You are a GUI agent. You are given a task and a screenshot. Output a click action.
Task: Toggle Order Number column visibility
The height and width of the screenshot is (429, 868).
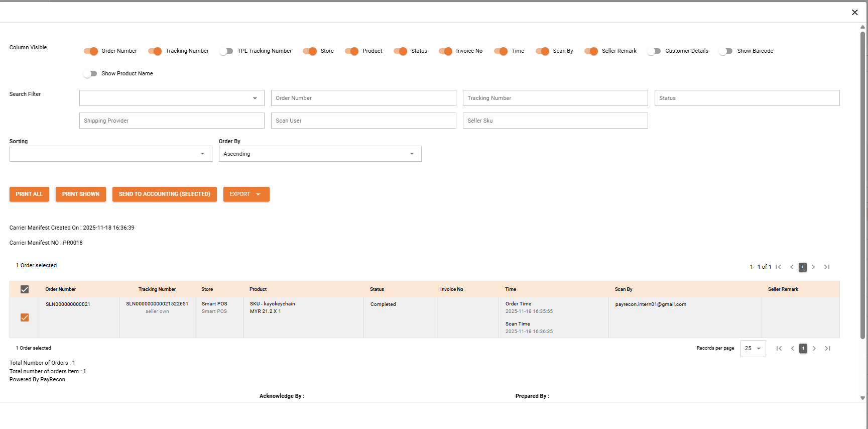pyautogui.click(x=91, y=51)
